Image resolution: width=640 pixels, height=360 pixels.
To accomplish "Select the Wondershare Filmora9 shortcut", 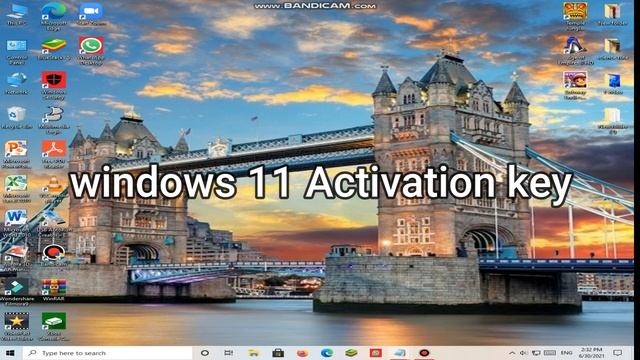I will tap(17, 291).
